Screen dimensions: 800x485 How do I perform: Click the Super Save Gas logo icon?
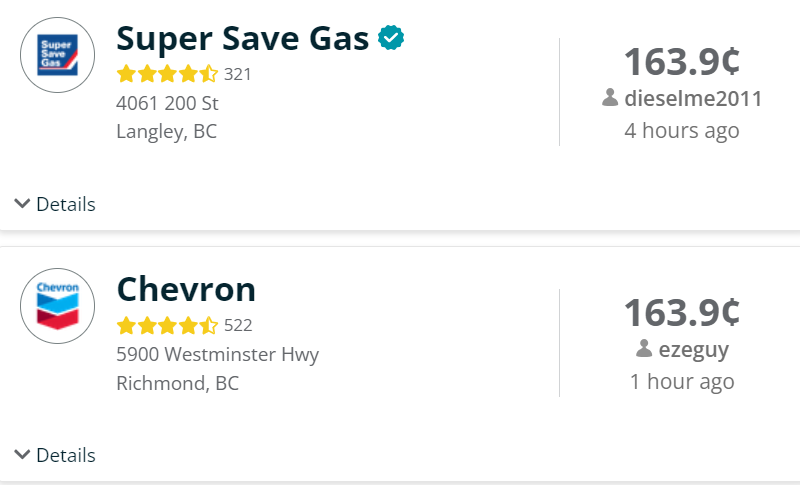pos(58,55)
